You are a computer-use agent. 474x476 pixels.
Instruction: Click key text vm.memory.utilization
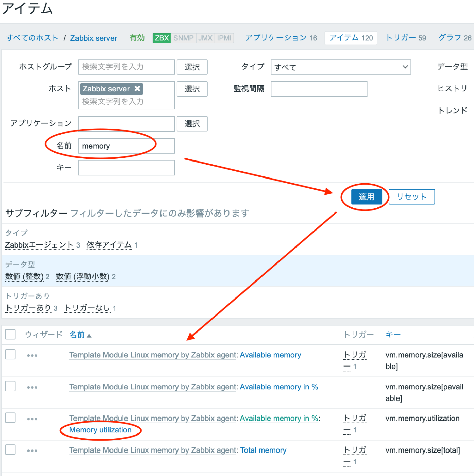click(422, 419)
